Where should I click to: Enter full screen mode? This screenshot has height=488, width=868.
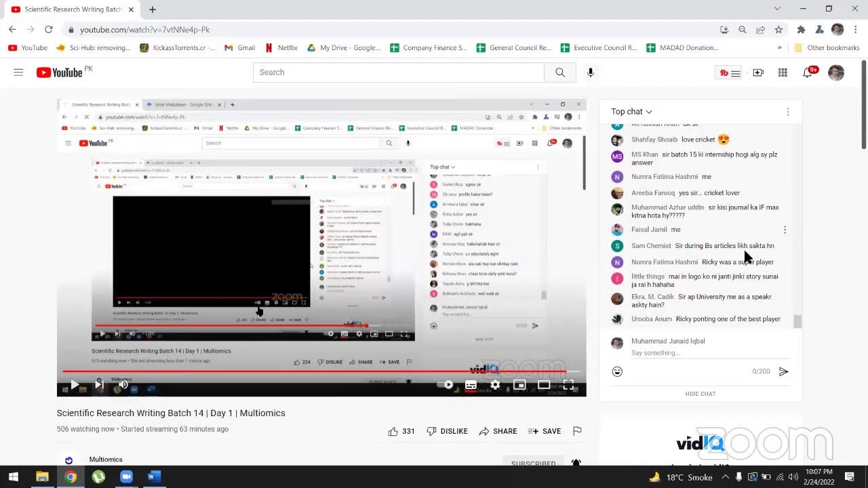tap(568, 385)
